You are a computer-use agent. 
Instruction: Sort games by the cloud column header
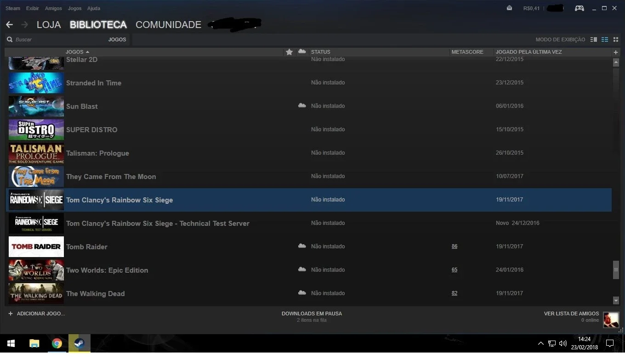click(302, 51)
